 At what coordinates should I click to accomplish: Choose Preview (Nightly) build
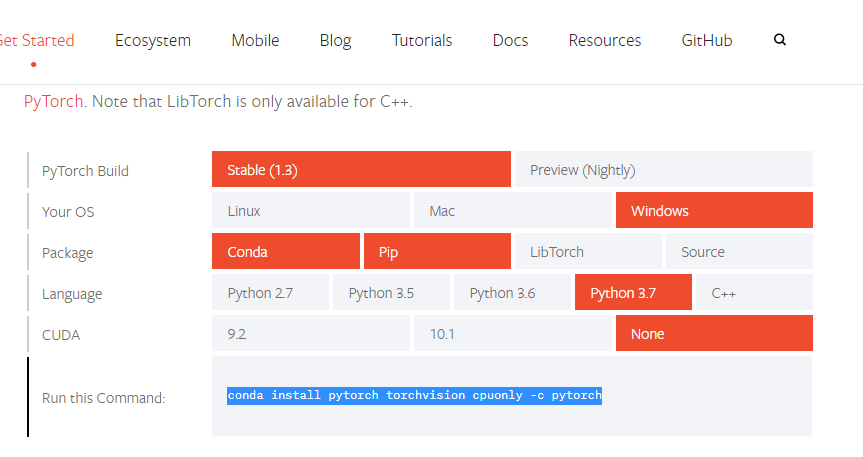pos(664,169)
